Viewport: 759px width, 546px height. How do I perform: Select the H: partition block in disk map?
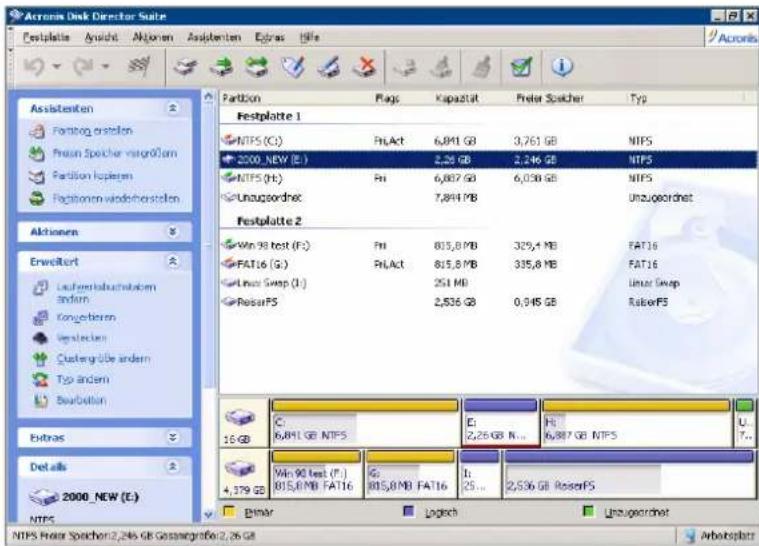click(636, 422)
